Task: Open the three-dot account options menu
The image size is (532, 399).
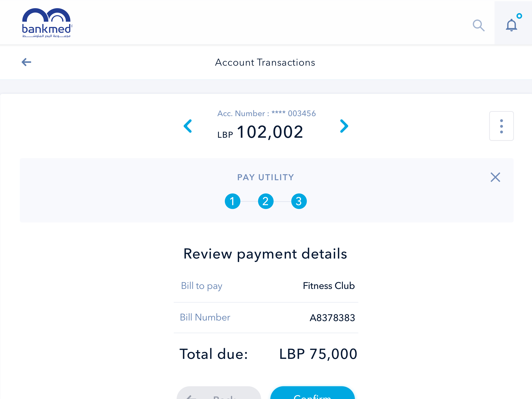Action: pos(501,126)
